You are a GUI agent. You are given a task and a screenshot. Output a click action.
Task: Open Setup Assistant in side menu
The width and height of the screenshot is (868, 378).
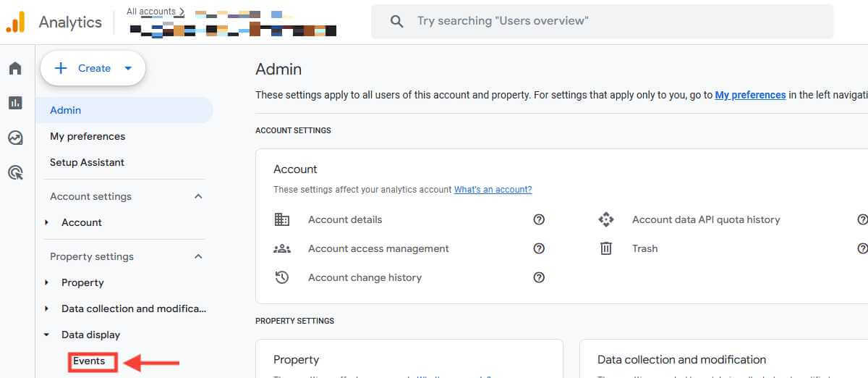(87, 162)
